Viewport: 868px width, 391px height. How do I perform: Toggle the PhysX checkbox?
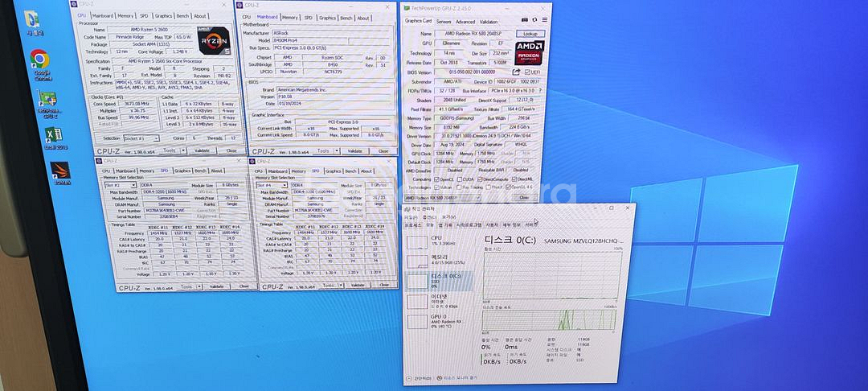(x=489, y=187)
